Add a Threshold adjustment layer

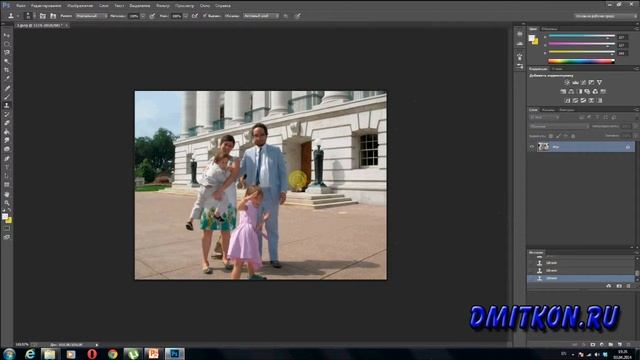coord(583,100)
